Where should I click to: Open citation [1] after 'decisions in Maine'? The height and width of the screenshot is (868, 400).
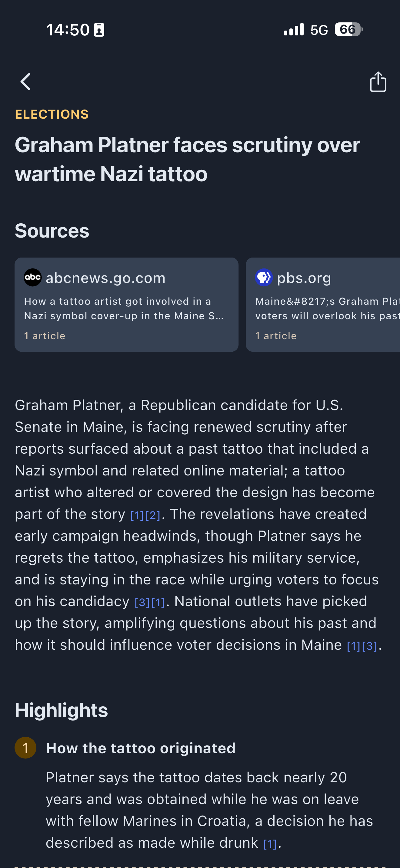point(353,646)
